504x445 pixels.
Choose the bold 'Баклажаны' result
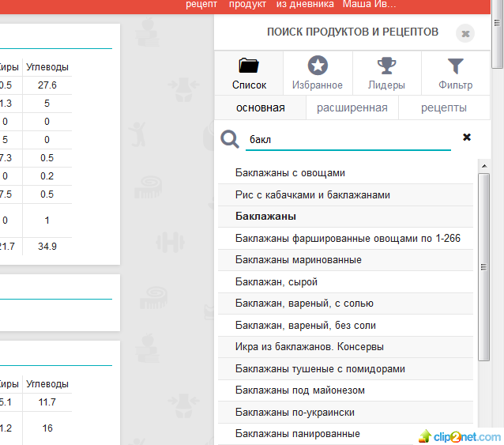[x=265, y=216]
